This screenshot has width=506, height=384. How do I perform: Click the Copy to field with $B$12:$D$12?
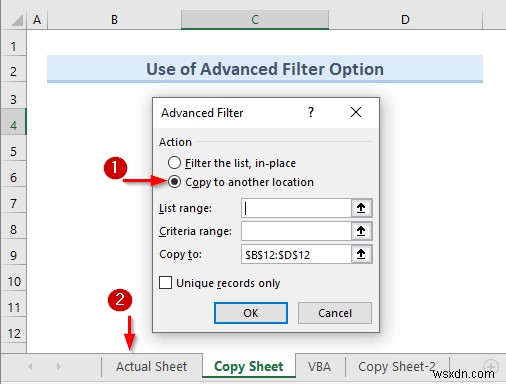(x=296, y=254)
